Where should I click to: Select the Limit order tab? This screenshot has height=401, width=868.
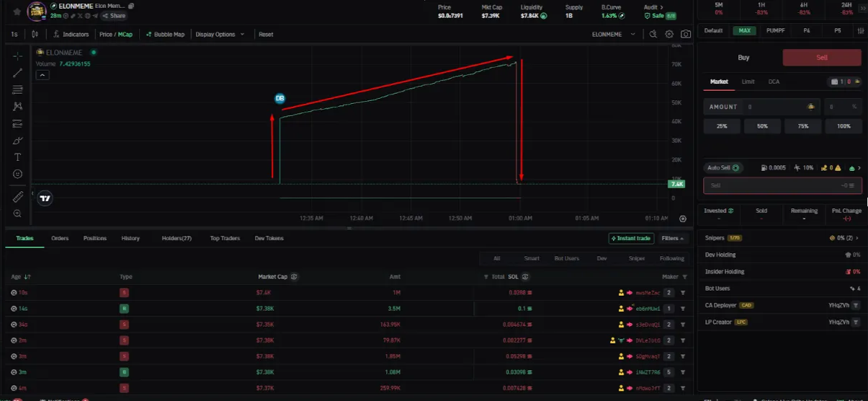tap(748, 81)
